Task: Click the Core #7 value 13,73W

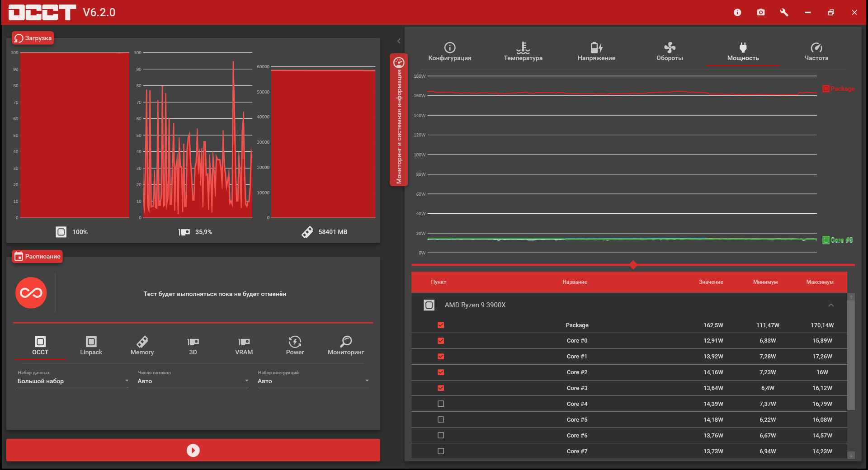Action: pyautogui.click(x=713, y=451)
